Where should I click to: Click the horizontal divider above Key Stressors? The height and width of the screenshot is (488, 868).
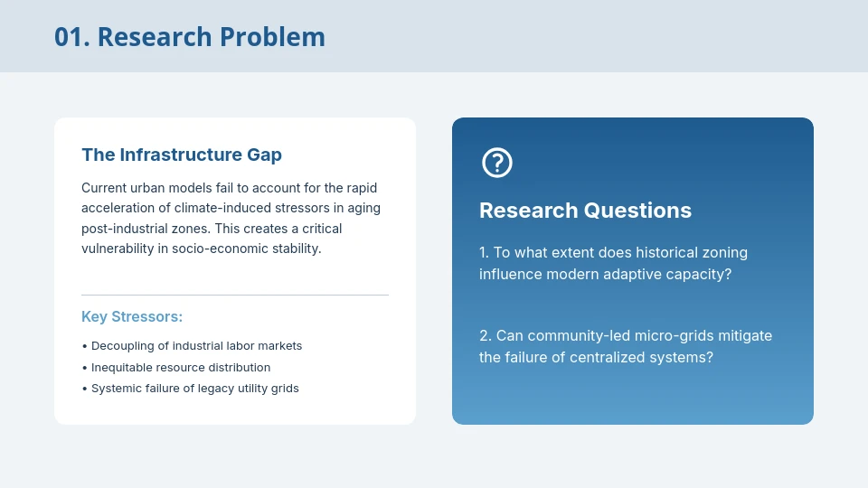click(x=235, y=295)
